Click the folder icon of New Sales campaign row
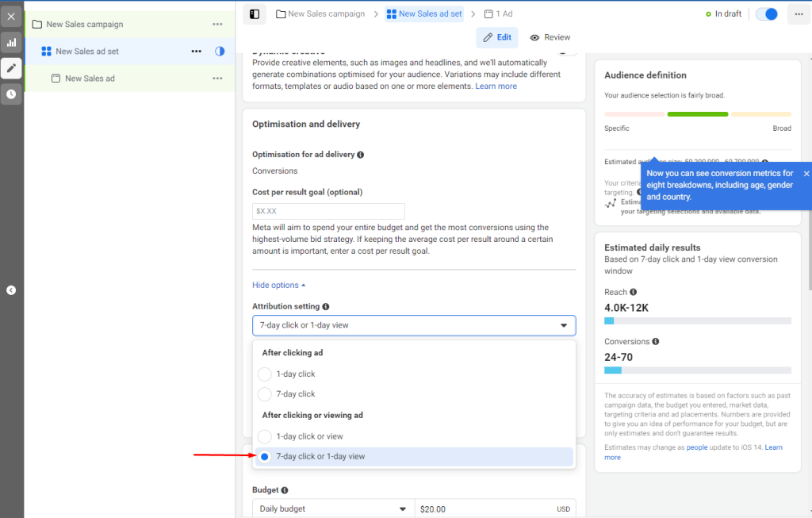812x518 pixels. click(37, 25)
